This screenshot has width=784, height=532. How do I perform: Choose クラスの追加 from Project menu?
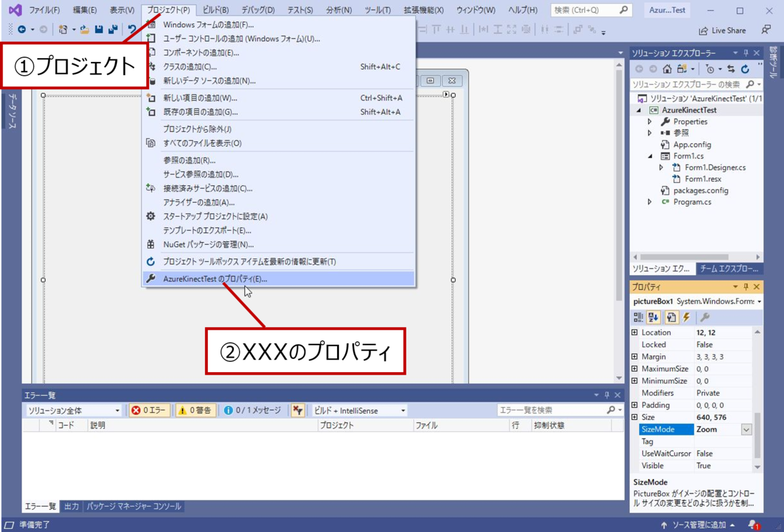pyautogui.click(x=279, y=67)
